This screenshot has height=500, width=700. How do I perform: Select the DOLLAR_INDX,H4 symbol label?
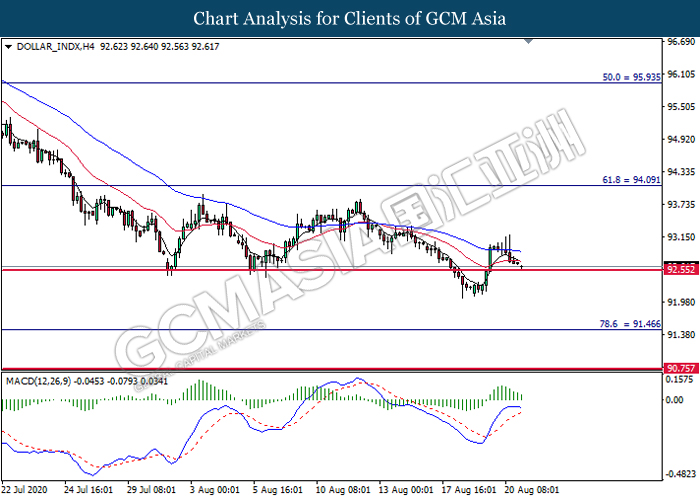tap(53, 46)
